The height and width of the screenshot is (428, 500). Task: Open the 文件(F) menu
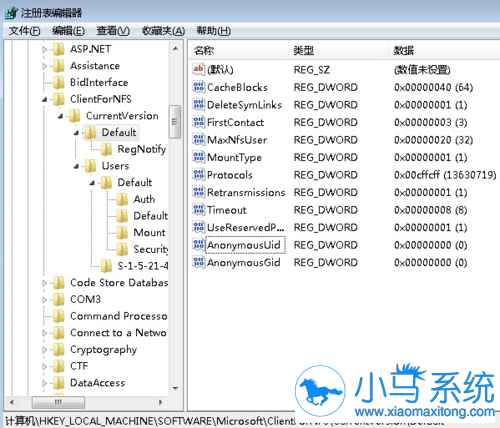pos(24,31)
